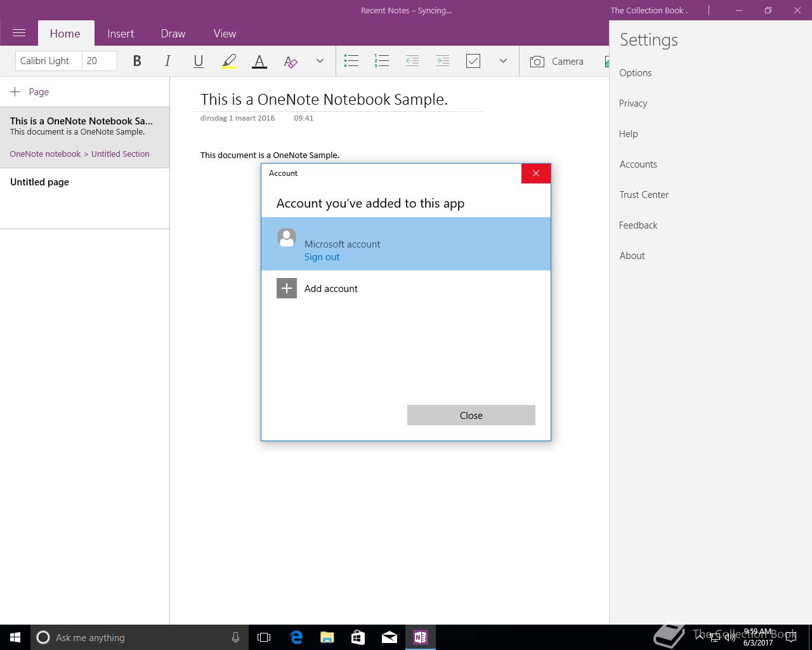Launch Microsoft Edge from taskbar
This screenshot has width=812, height=650.
296,637
